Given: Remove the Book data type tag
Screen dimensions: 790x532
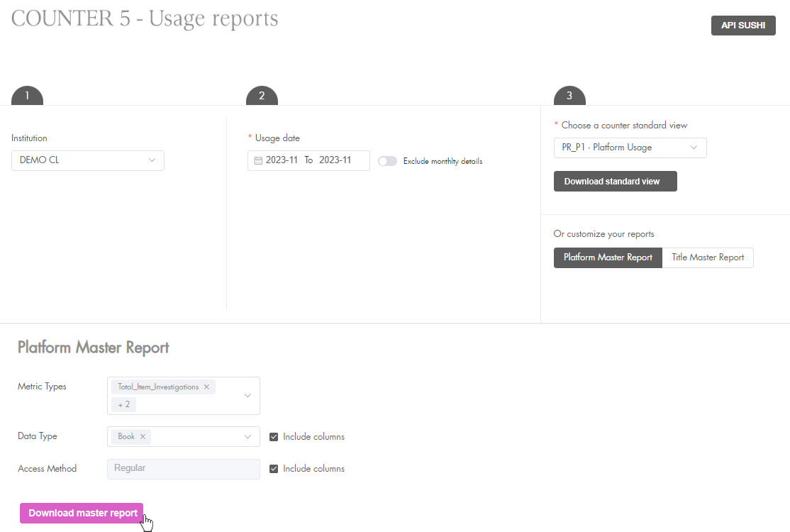Looking at the screenshot, I should click(143, 436).
